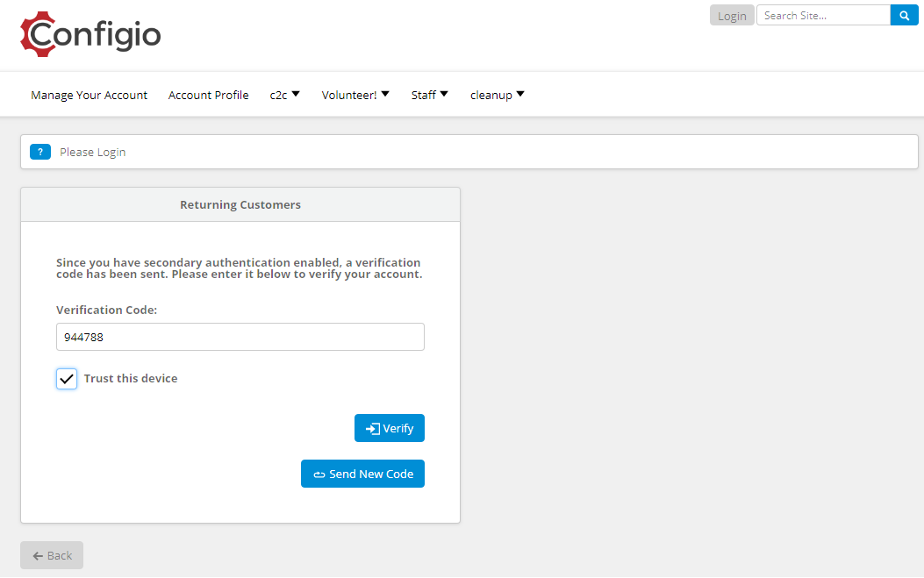Open the Account Profile page
The height and width of the screenshot is (578, 924).
pyautogui.click(x=209, y=95)
